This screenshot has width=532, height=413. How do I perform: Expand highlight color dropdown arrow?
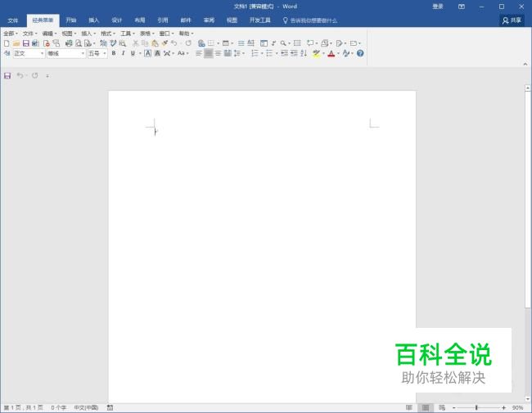[323, 53]
